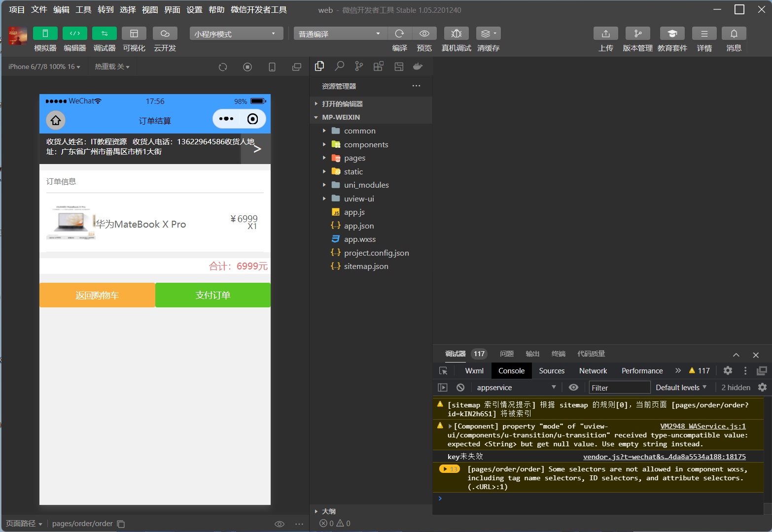Image resolution: width=772 pixels, height=532 pixels.
Task: Open the resource manager more options (…)
Action: pyautogui.click(x=417, y=86)
